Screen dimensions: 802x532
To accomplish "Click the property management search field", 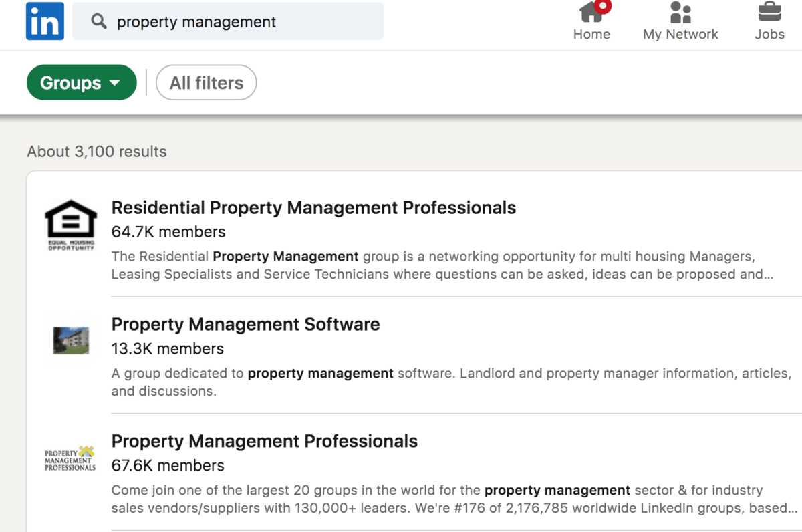I will [x=241, y=22].
